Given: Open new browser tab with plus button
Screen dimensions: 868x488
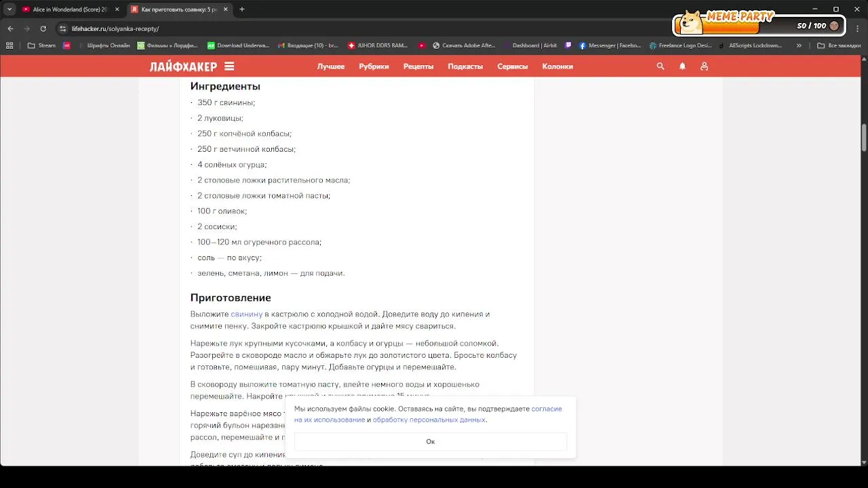Looking at the screenshot, I should pyautogui.click(x=242, y=9).
